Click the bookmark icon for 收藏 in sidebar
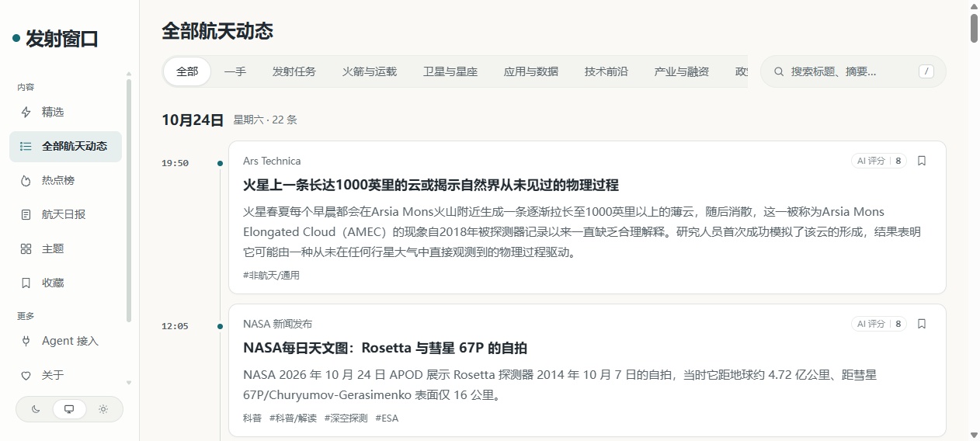Screen dimensions: 980x441 pyautogui.click(x=26, y=283)
